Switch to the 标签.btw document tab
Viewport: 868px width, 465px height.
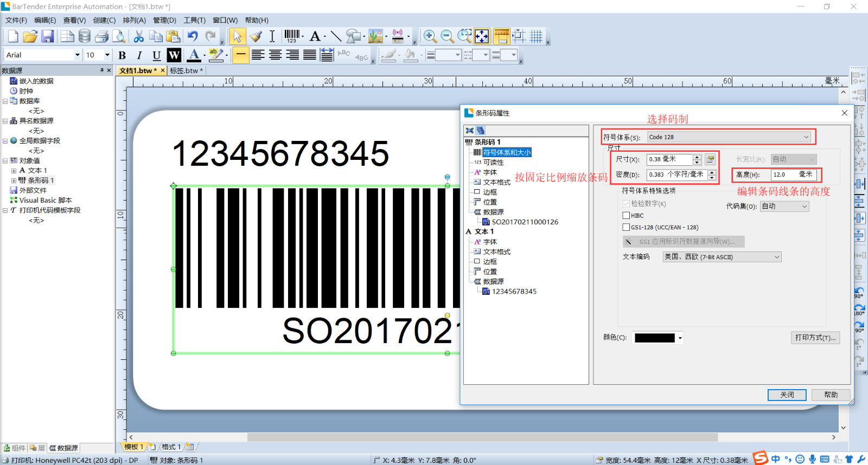click(186, 70)
